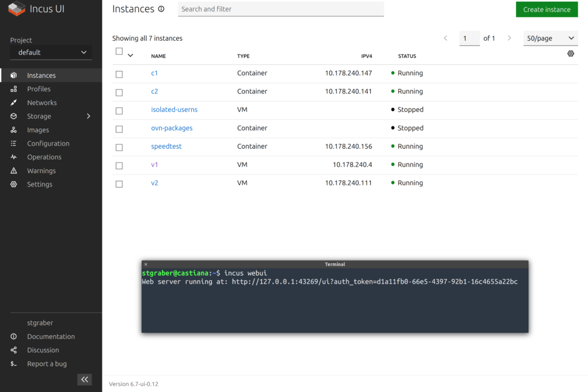Open Configuration in the sidebar
The image size is (588, 392).
[48, 143]
